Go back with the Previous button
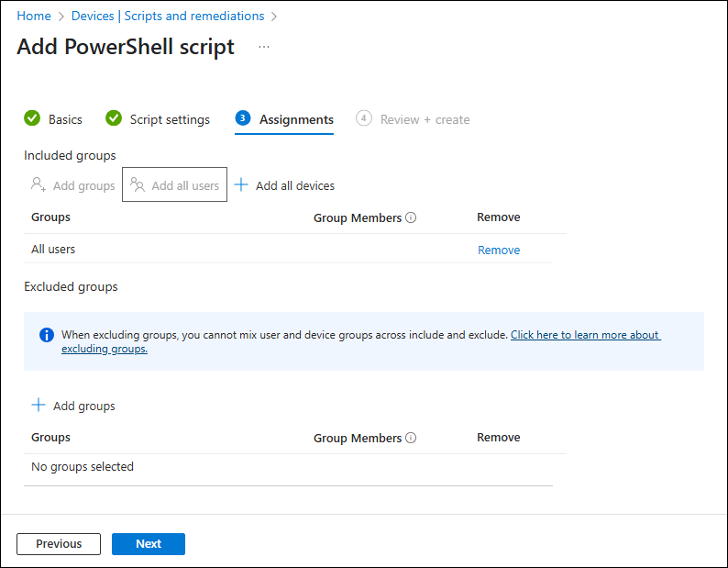The width and height of the screenshot is (728, 568). pyautogui.click(x=59, y=543)
